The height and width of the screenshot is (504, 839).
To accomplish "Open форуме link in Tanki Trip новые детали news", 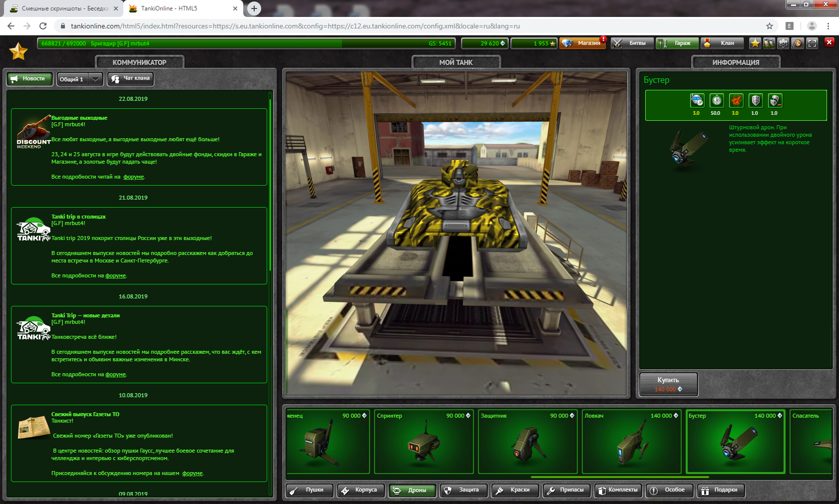I will pyautogui.click(x=116, y=375).
